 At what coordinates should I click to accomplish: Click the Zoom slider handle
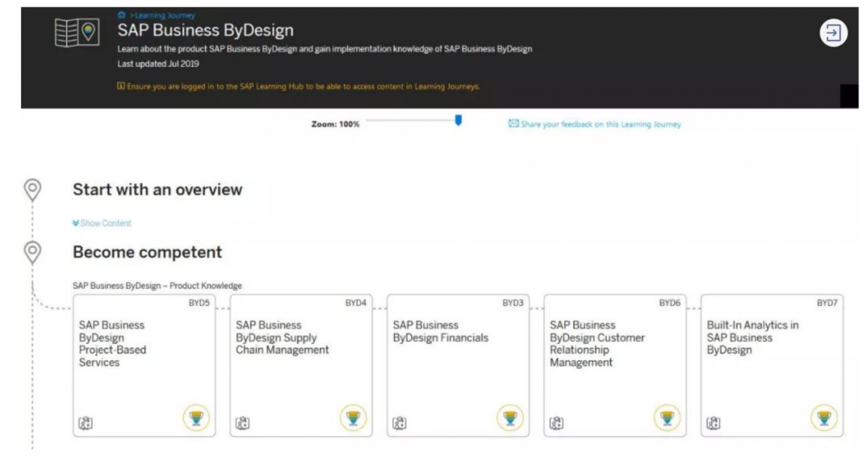(459, 120)
